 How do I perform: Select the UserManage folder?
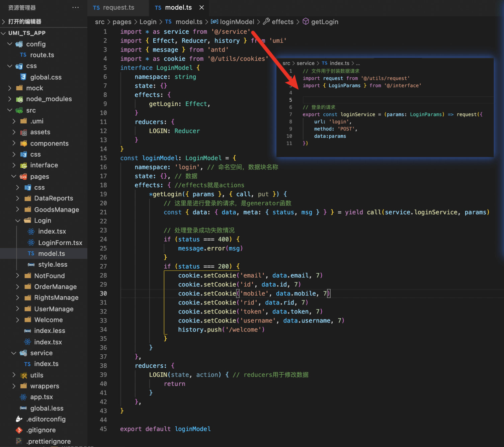click(54, 309)
